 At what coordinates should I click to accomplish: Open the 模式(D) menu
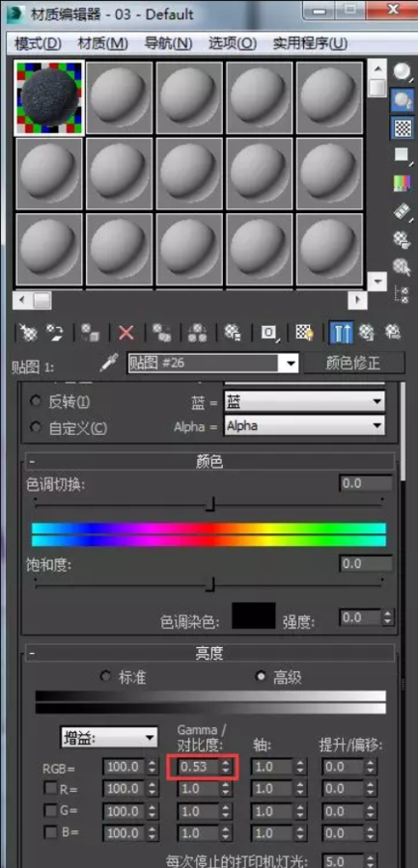tap(37, 43)
